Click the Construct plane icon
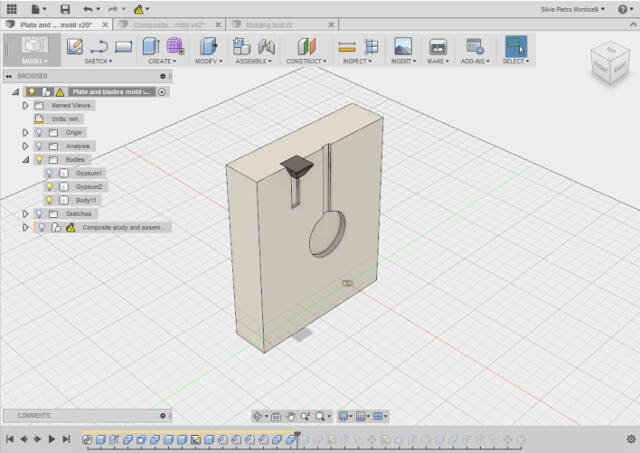This screenshot has width=640, height=453. (x=307, y=46)
